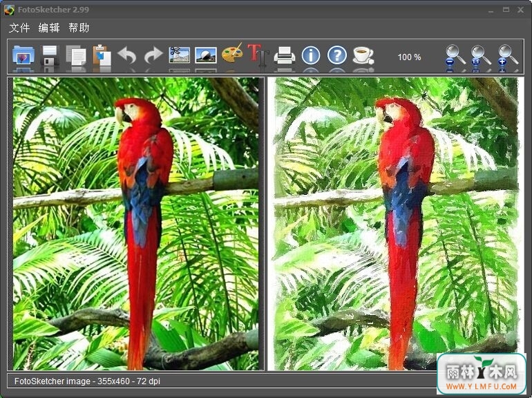The width and height of the screenshot is (532, 398).
Task: Zoom in with the plus magnifier
Action: click(x=508, y=55)
